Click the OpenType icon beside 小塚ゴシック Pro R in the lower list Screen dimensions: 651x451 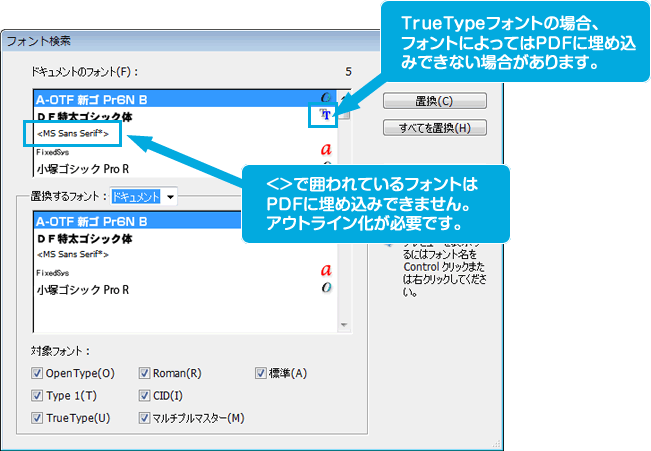325,289
